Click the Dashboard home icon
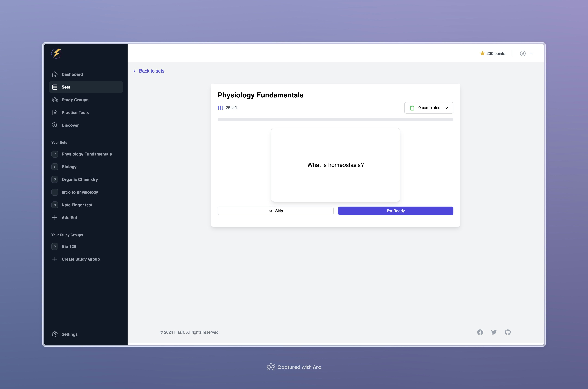 55,74
